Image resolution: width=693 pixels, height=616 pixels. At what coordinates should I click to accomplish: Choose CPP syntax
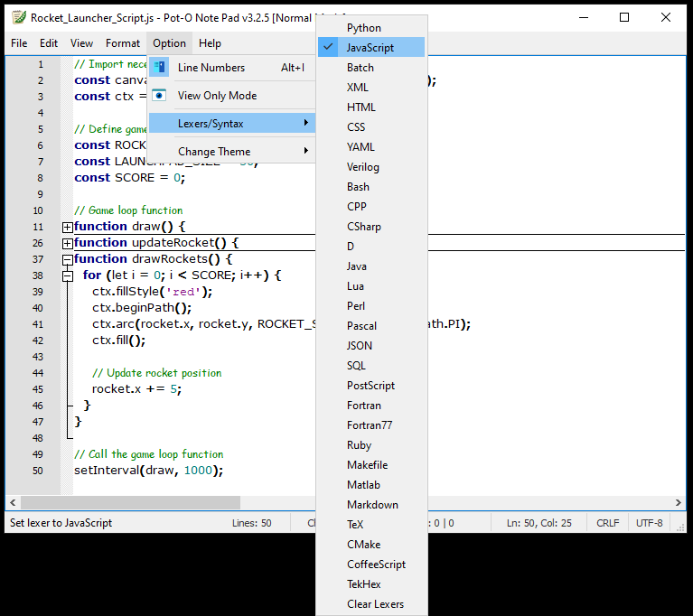[371, 206]
